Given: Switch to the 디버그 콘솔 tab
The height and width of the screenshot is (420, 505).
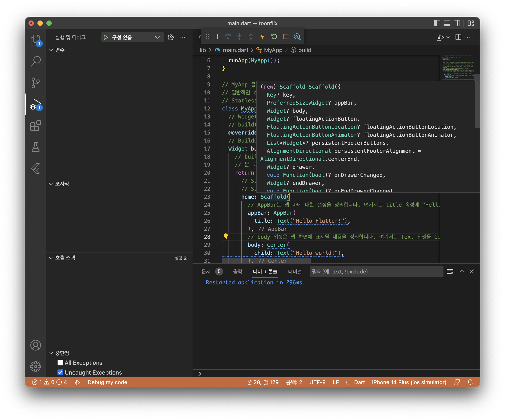Looking at the screenshot, I should [x=265, y=271].
